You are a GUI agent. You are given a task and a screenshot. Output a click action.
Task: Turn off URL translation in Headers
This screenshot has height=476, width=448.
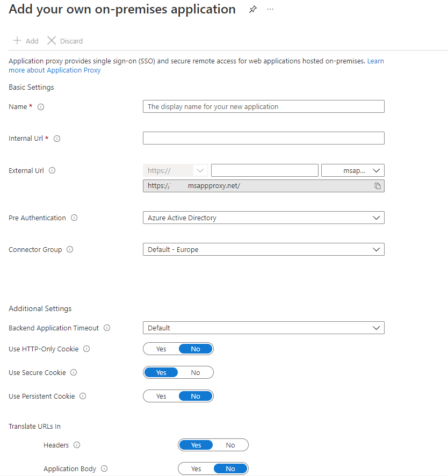pos(230,445)
